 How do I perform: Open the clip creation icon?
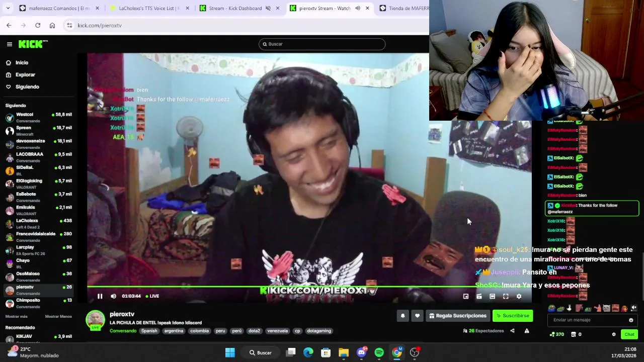[x=479, y=296]
